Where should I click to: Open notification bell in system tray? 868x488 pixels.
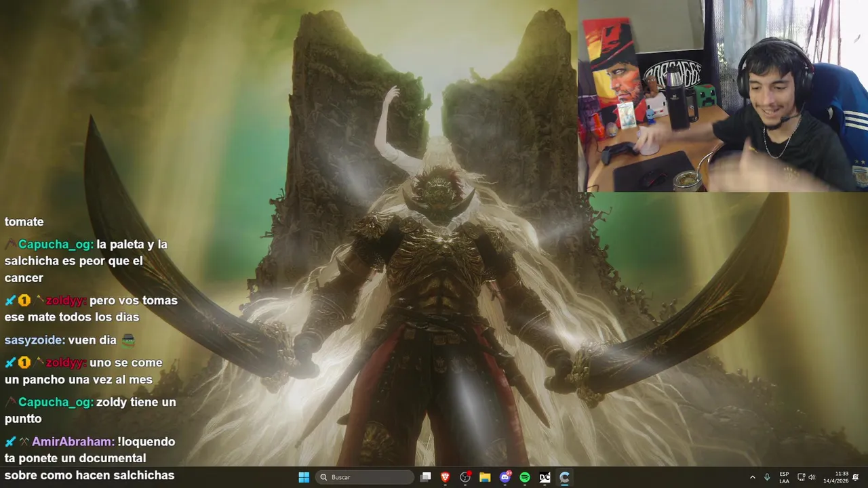(856, 477)
